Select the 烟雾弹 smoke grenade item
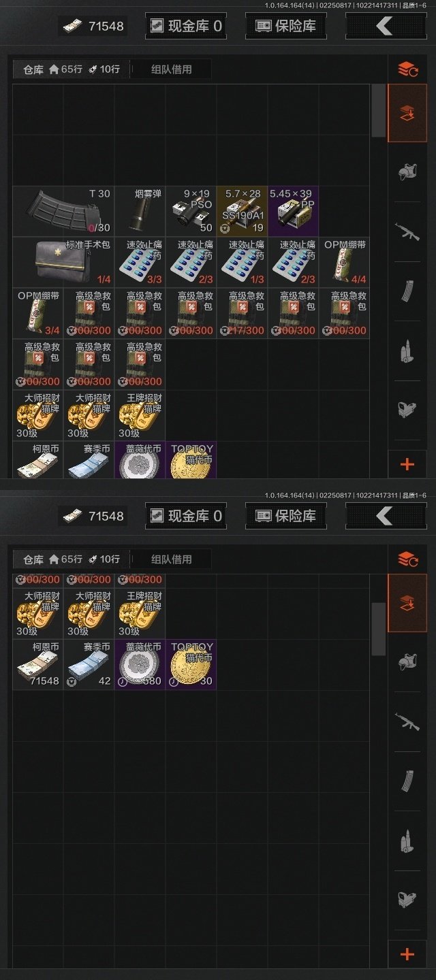436x980 pixels. [140, 211]
